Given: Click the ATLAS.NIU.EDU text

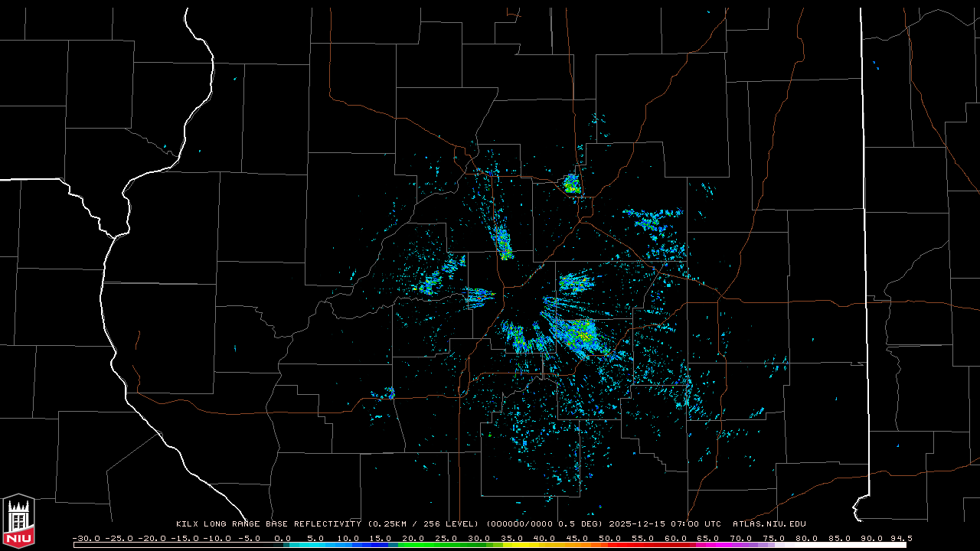Looking at the screenshot, I should pos(769,524).
